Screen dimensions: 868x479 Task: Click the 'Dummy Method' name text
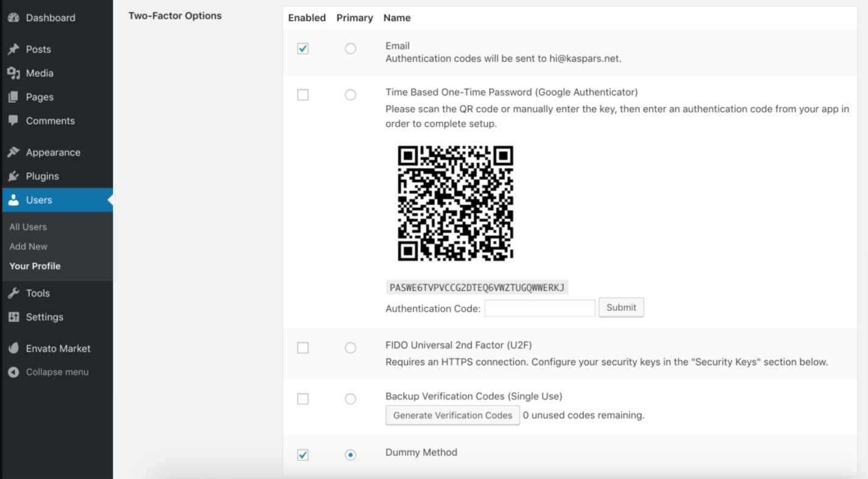(421, 452)
